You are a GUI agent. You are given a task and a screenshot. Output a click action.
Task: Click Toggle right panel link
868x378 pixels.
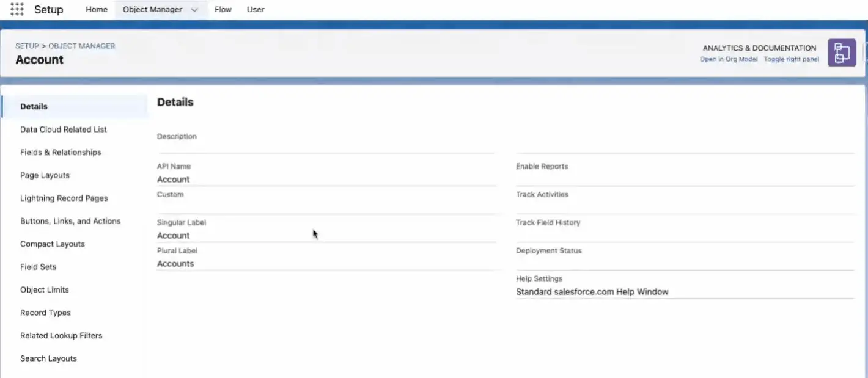pos(792,59)
